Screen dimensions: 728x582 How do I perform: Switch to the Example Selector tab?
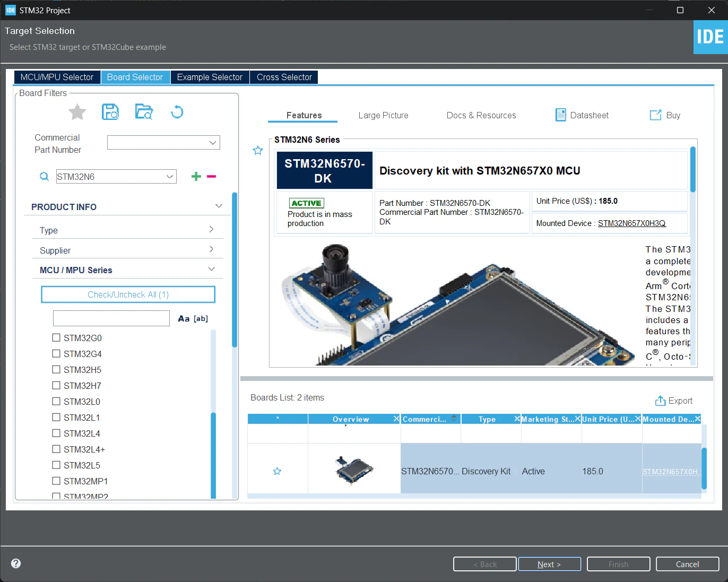(210, 77)
